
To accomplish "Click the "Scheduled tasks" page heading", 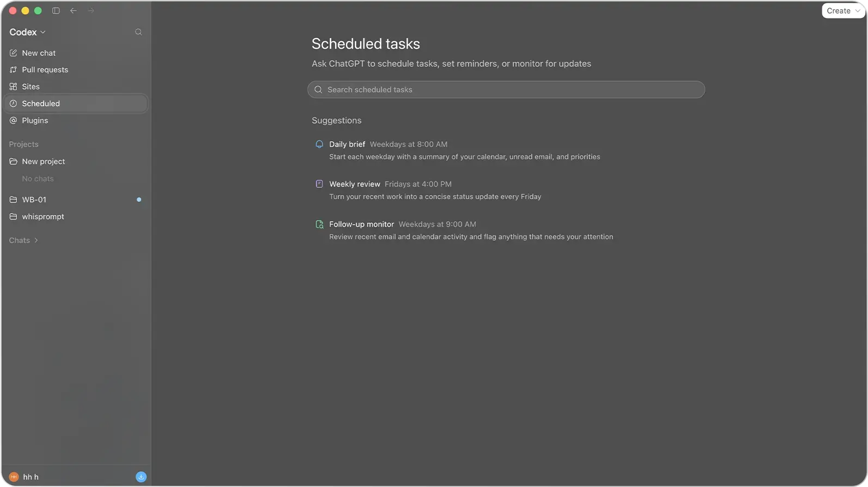I will tap(366, 44).
